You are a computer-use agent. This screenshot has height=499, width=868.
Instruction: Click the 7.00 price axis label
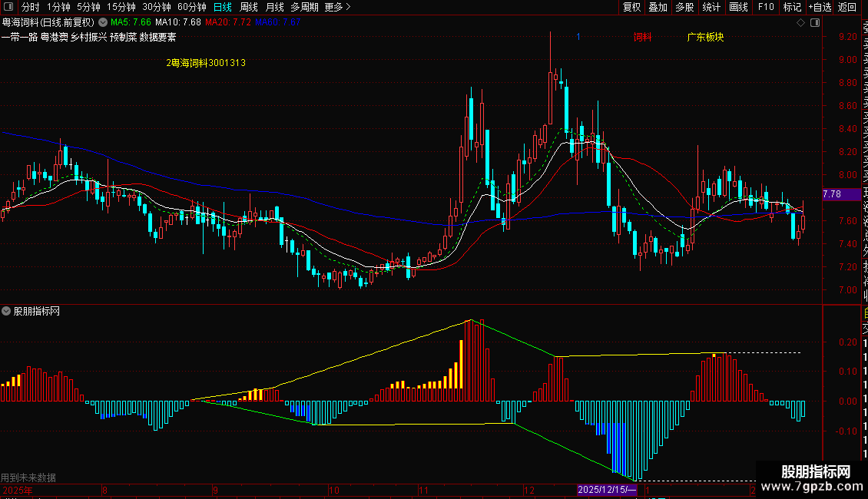click(847, 290)
